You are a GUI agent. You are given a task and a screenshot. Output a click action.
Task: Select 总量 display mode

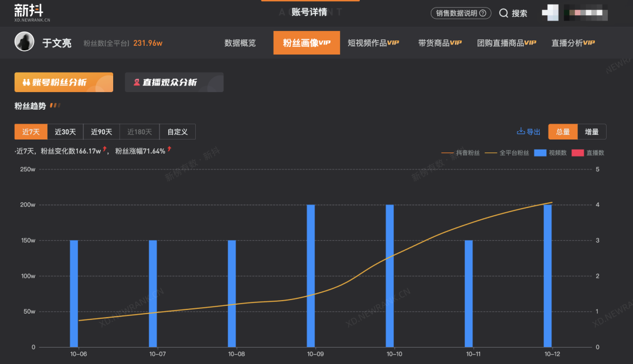click(563, 132)
